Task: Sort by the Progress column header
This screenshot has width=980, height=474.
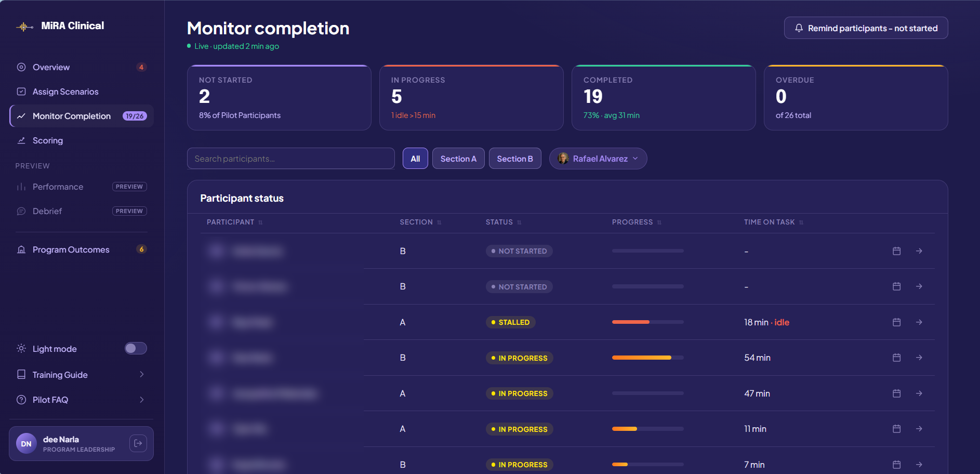Action: click(x=637, y=222)
